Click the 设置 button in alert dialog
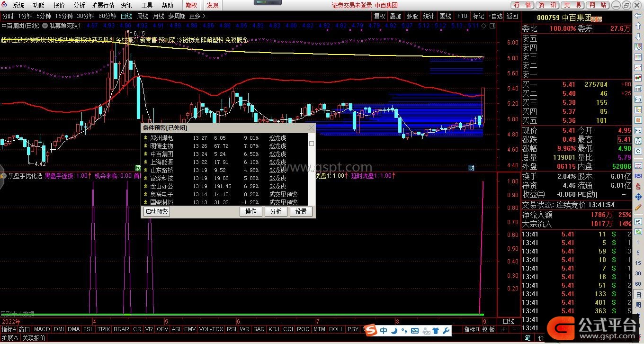 (x=301, y=211)
